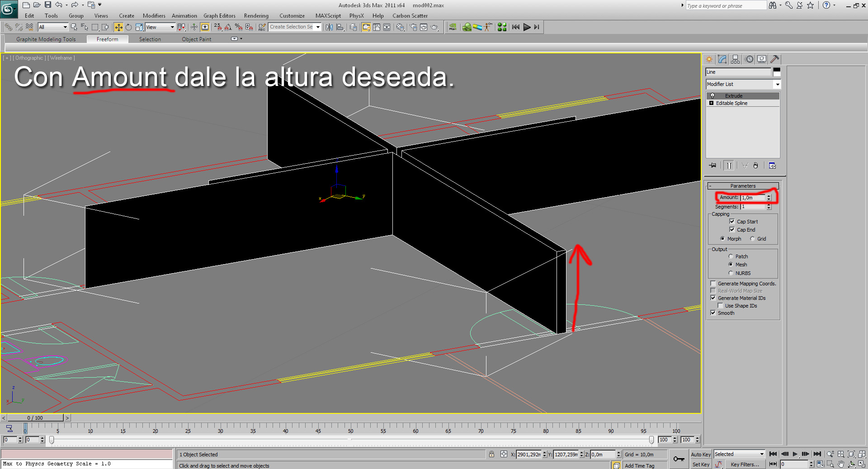Click the Open File icon

pyautogui.click(x=37, y=5)
